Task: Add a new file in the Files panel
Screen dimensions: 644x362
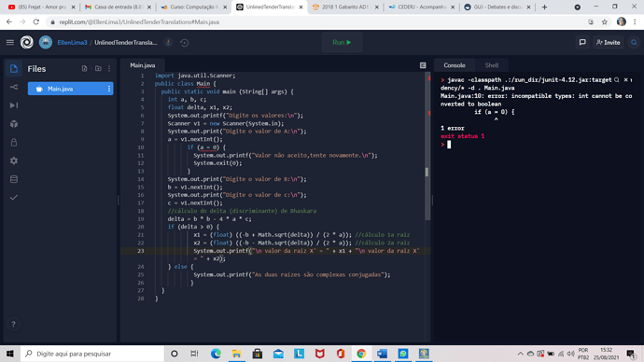Action: (x=84, y=68)
